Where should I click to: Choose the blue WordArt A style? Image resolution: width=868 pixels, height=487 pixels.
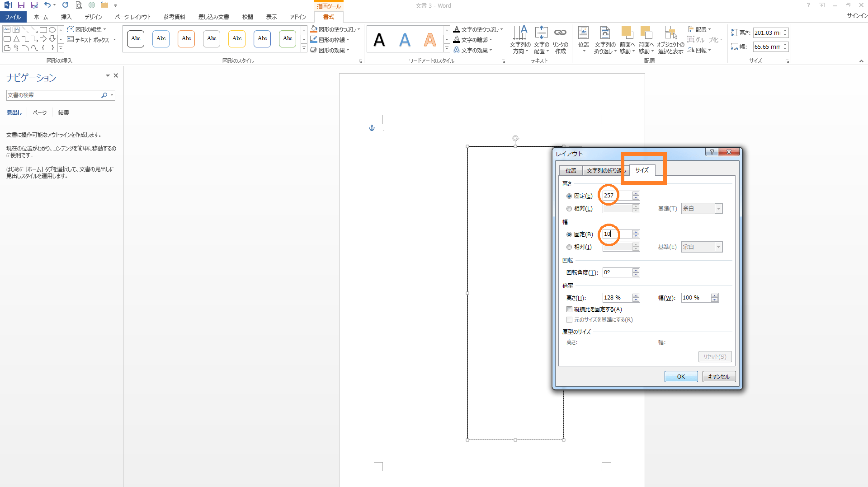tap(405, 40)
